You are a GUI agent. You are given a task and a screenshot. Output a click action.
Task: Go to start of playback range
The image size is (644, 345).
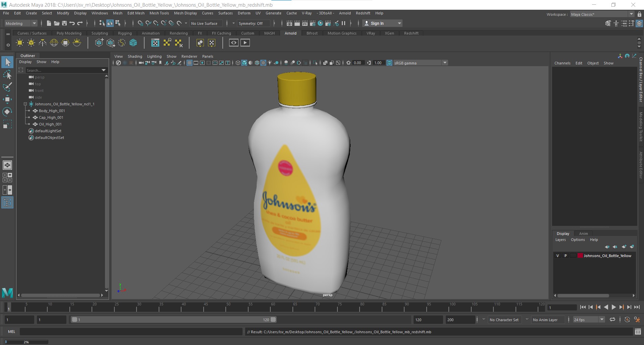(583, 307)
